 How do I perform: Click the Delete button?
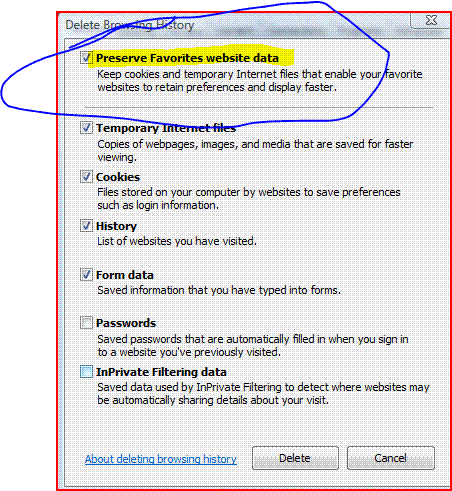(295, 458)
